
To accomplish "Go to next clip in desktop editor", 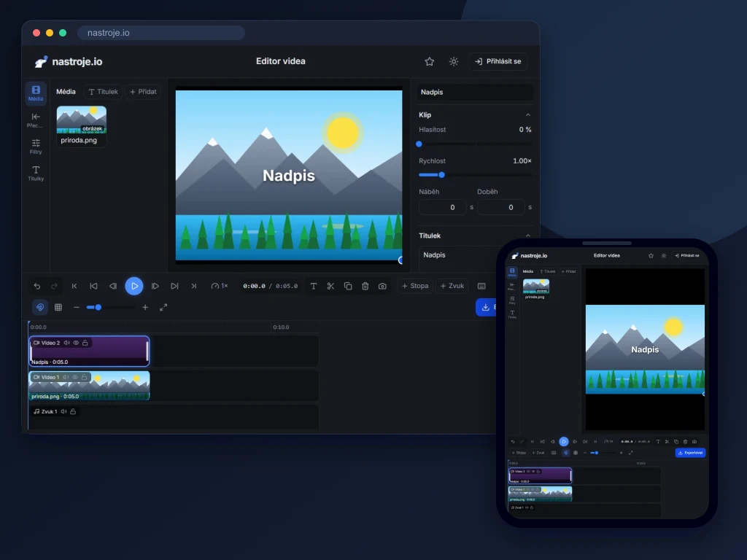I will 174,286.
